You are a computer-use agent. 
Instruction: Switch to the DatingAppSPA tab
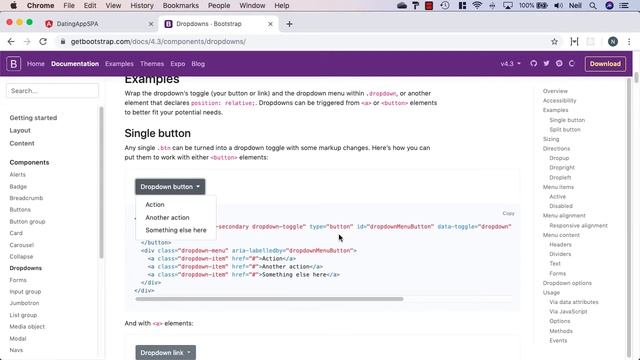pos(98,24)
